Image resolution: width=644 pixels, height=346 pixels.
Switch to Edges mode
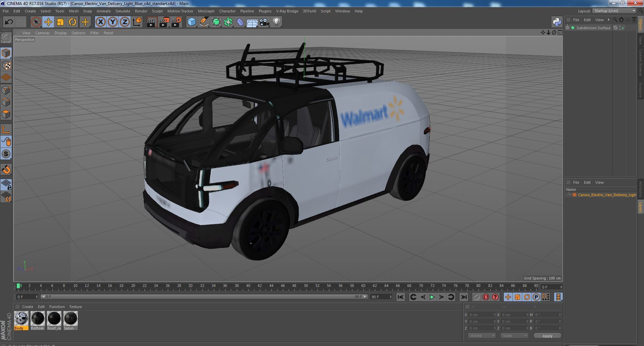(x=6, y=102)
